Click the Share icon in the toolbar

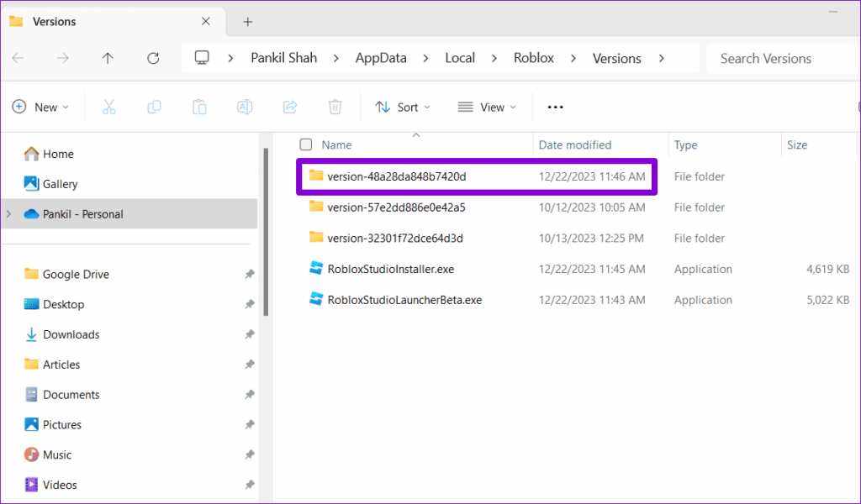290,107
